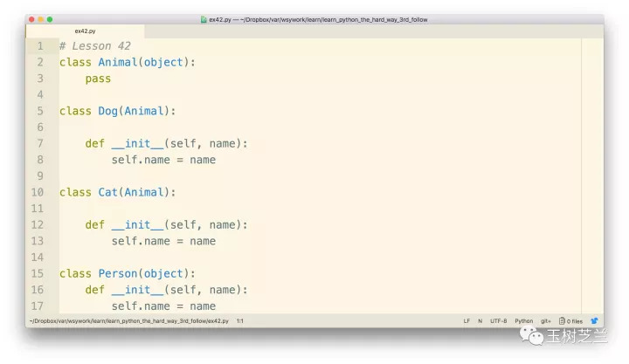Click 'def __init__(self, name):' on line 16

pos(167,290)
